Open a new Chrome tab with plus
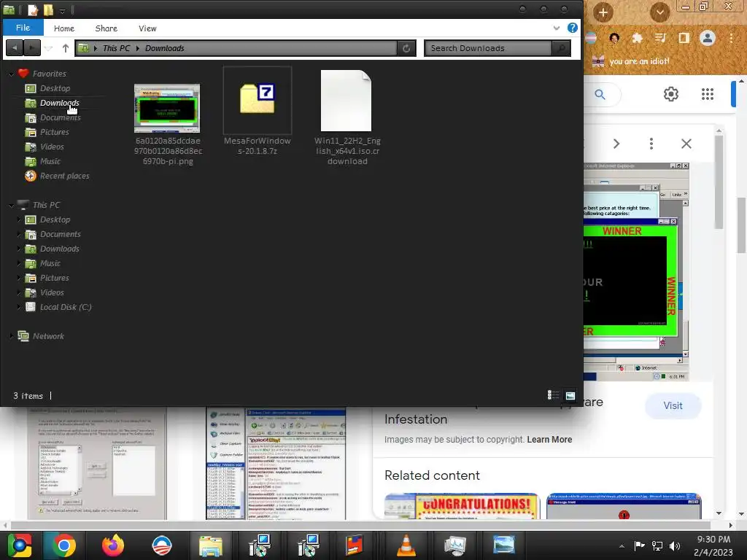Image resolution: width=747 pixels, height=560 pixels. [x=603, y=12]
